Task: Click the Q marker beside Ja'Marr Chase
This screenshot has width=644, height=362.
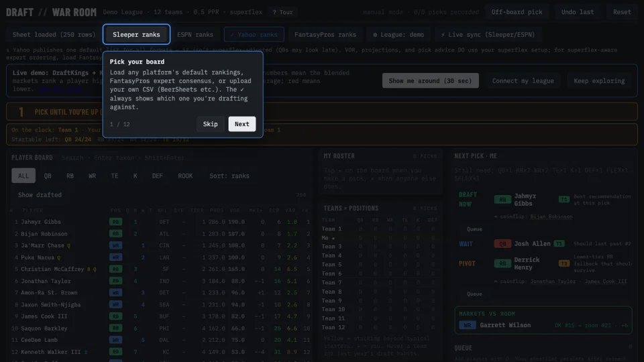Action: click(68, 246)
